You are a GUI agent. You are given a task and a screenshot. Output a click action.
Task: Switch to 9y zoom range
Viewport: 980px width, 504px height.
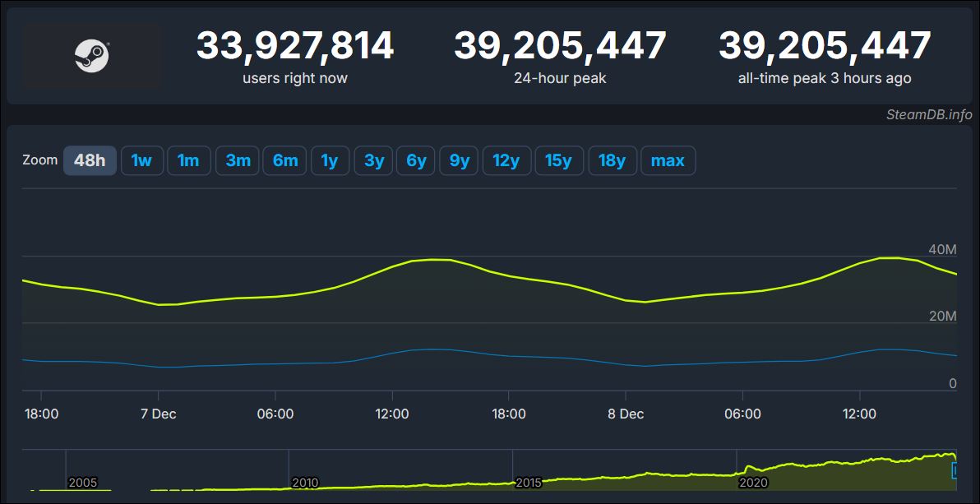pos(459,160)
